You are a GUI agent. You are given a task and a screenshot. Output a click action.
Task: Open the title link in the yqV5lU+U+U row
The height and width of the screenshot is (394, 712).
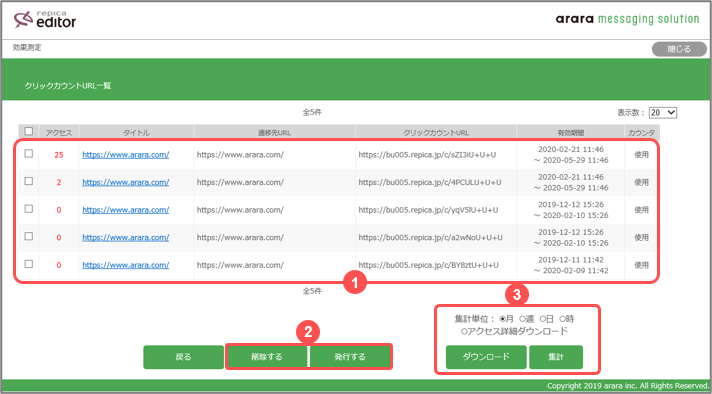tap(126, 210)
